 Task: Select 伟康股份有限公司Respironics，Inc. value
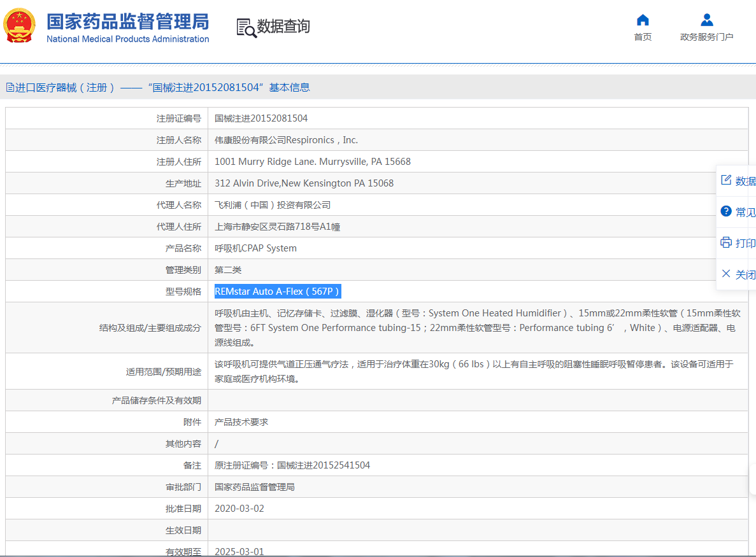(286, 140)
